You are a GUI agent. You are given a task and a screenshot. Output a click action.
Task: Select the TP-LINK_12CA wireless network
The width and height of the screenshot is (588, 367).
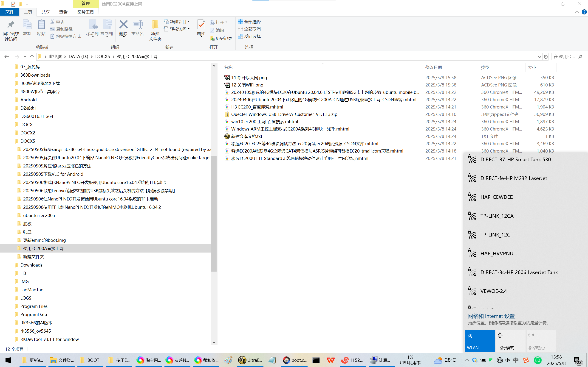(x=497, y=216)
